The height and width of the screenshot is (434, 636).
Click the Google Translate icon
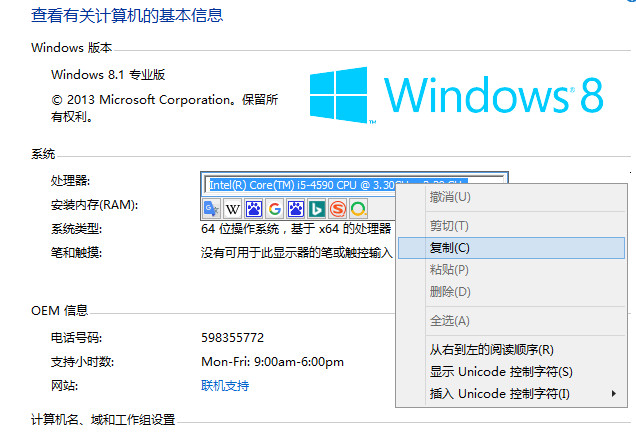click(x=212, y=209)
